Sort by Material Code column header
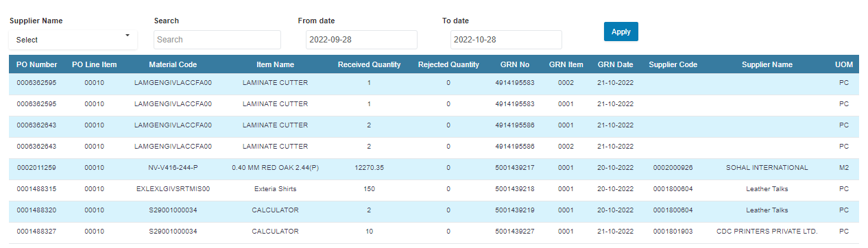Image resolution: width=868 pixels, height=248 pixels. click(173, 64)
